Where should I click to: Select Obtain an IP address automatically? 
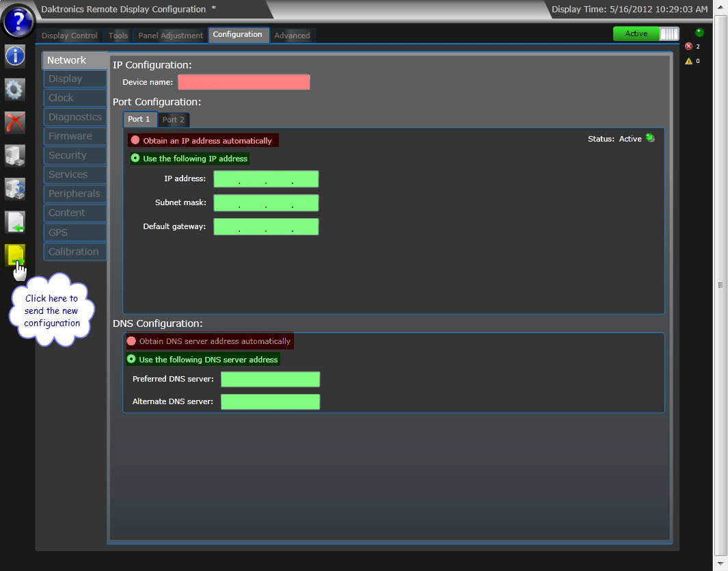[135, 140]
